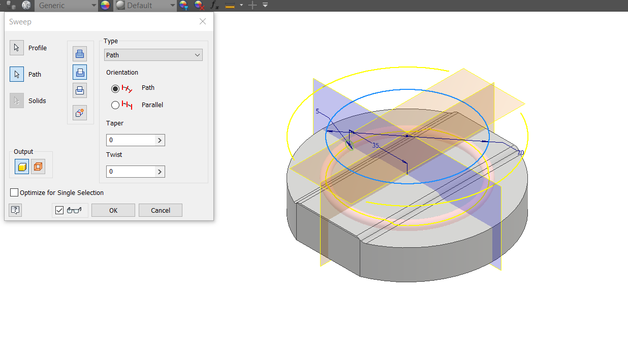Expand the Taper value flyout arrow
Viewport: 628px width, 364px height.
pyautogui.click(x=160, y=140)
